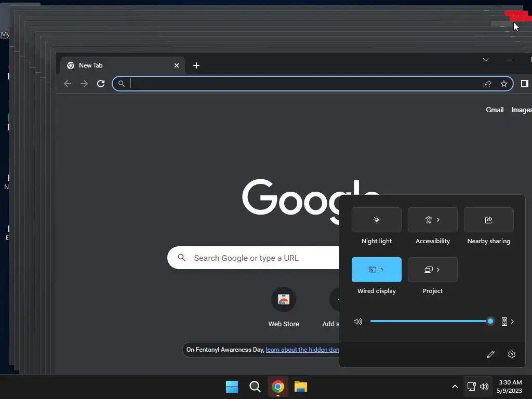Open File Explorer from taskbar
The image size is (532, 399).
(x=301, y=387)
